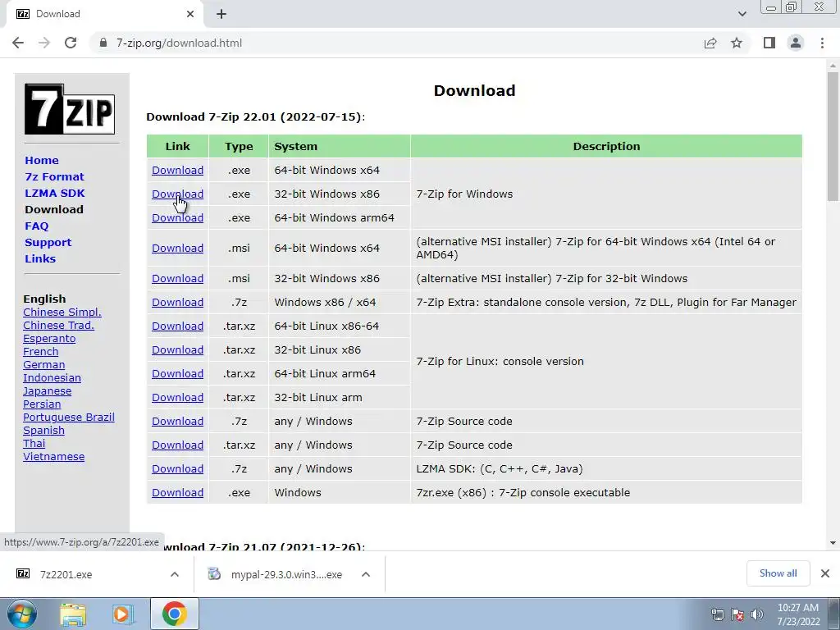840x630 pixels.
Task: Click the 7-ZIP logo image
Action: coord(70,109)
